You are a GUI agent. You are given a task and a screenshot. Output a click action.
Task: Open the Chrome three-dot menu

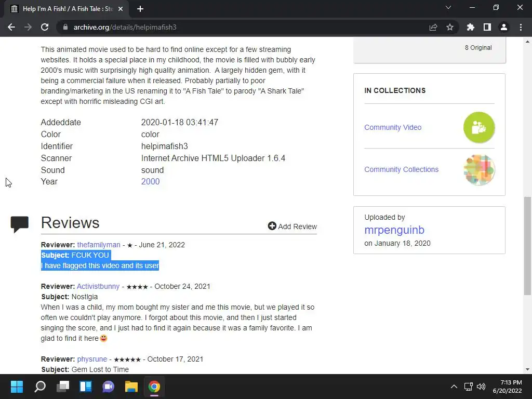tap(521, 27)
